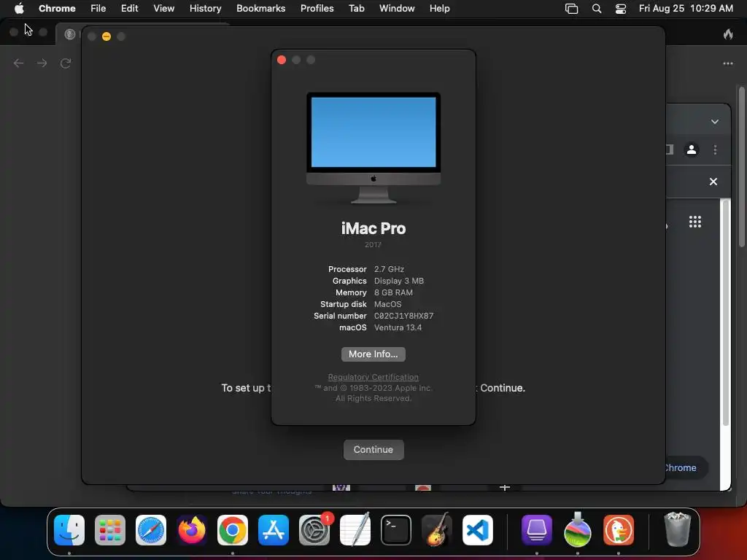
Task: Dismiss the panel with the X icon
Action: [x=713, y=182]
